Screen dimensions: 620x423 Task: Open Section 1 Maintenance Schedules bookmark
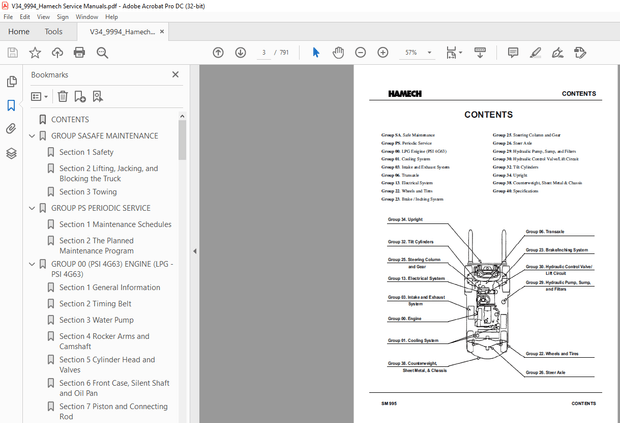tap(115, 224)
